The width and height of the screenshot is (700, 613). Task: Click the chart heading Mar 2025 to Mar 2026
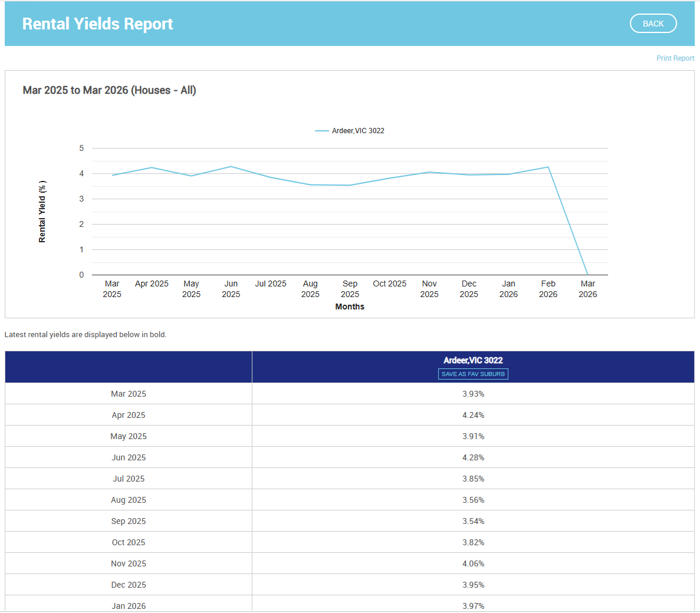[x=109, y=90]
